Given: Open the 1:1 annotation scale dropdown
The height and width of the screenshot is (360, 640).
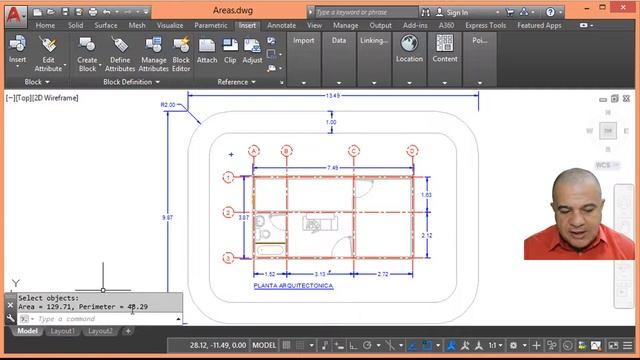Looking at the screenshot, I should pos(496,346).
